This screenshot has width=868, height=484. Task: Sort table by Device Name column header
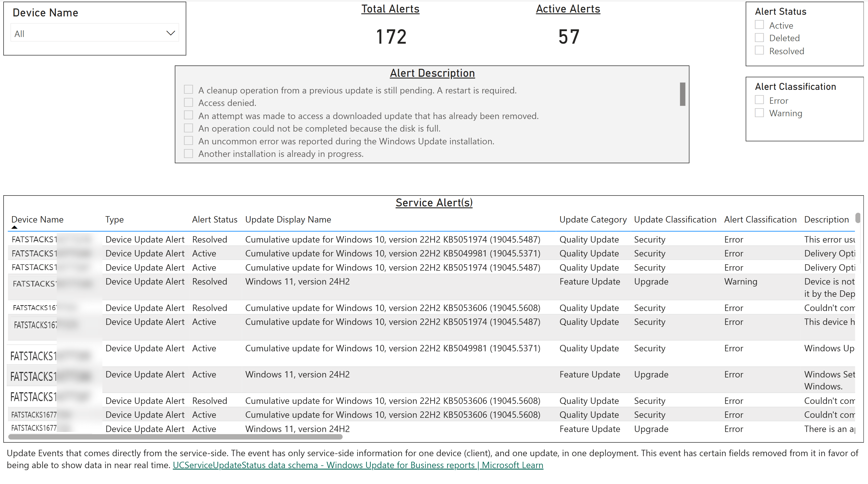click(37, 219)
